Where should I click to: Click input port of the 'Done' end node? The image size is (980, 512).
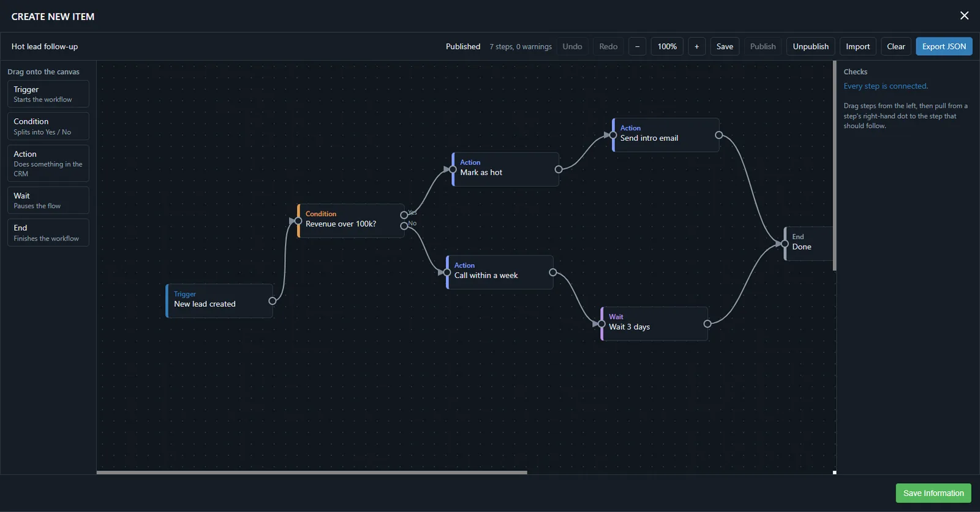coord(785,244)
